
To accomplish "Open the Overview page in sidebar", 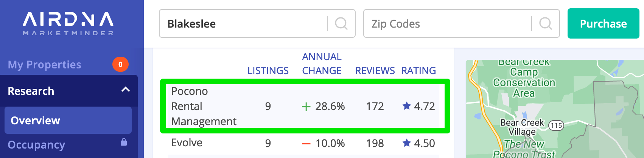I will (68, 120).
